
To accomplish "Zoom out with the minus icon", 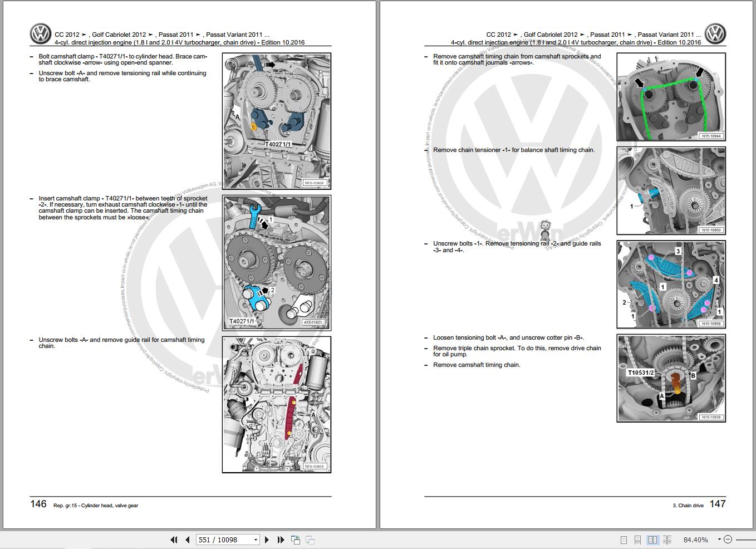I will pyautogui.click(x=728, y=540).
